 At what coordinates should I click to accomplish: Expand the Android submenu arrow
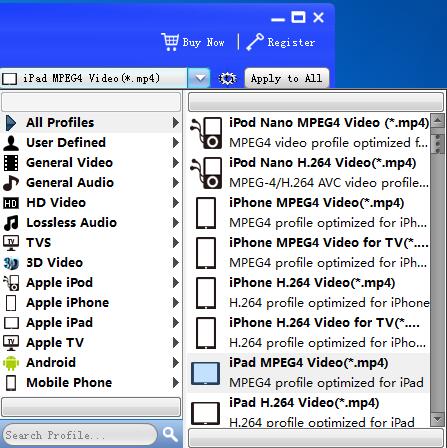coord(175,363)
